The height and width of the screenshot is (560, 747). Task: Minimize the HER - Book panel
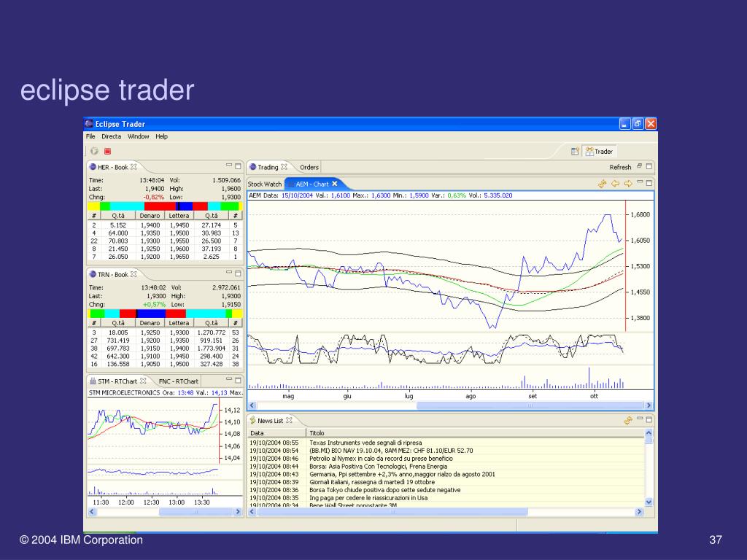coord(229,166)
